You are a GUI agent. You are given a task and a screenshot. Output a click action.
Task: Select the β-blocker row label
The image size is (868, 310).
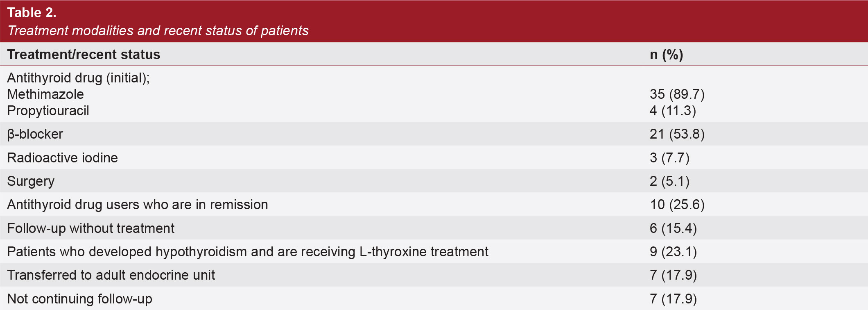(35, 134)
